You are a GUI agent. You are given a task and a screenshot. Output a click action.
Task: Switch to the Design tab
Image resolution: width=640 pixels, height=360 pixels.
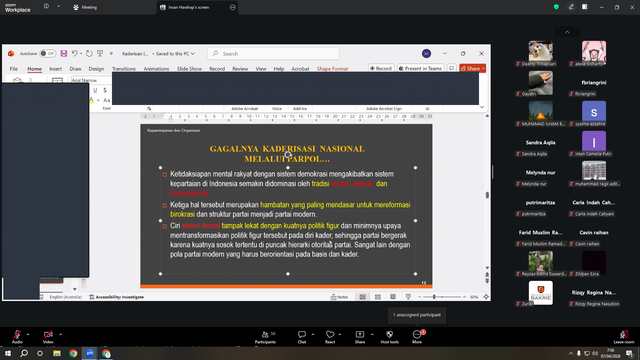click(x=96, y=69)
